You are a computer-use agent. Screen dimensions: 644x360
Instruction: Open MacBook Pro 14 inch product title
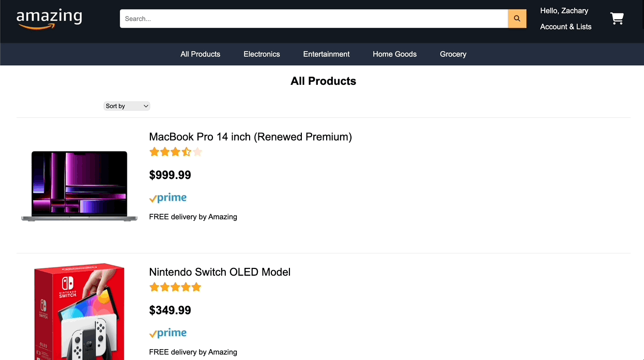coord(250,137)
